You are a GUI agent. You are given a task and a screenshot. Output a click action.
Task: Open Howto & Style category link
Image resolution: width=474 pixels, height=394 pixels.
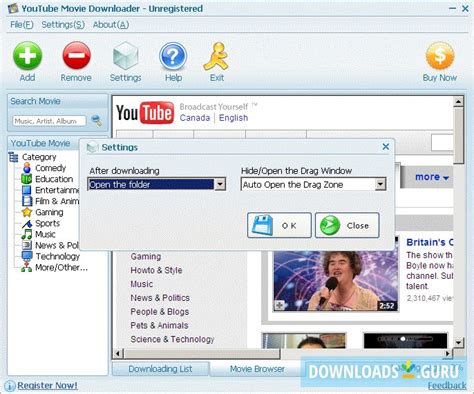point(156,270)
